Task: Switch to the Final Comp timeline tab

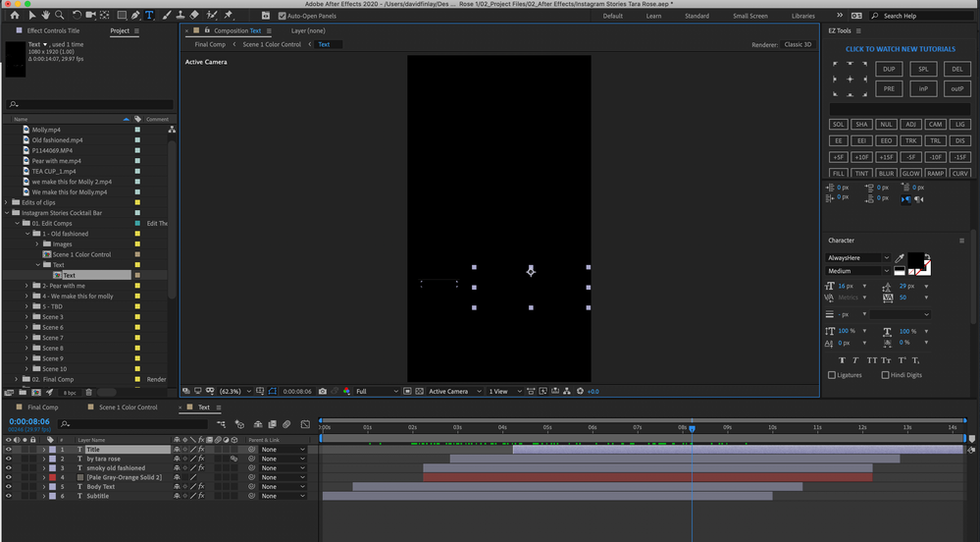Action: [x=42, y=407]
